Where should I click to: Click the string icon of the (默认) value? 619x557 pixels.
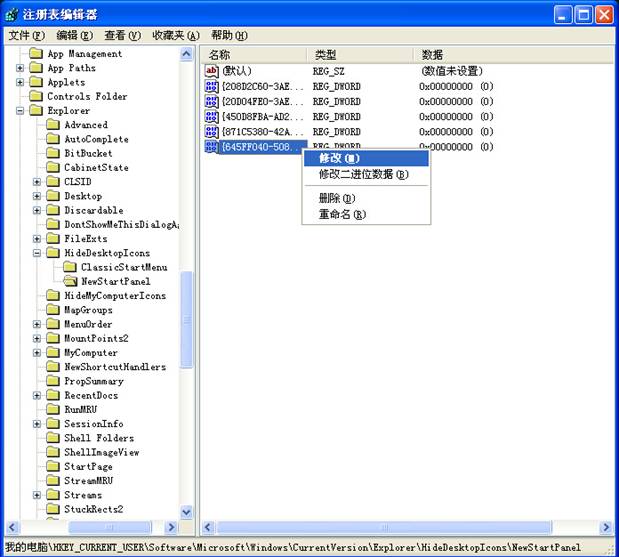click(212, 71)
